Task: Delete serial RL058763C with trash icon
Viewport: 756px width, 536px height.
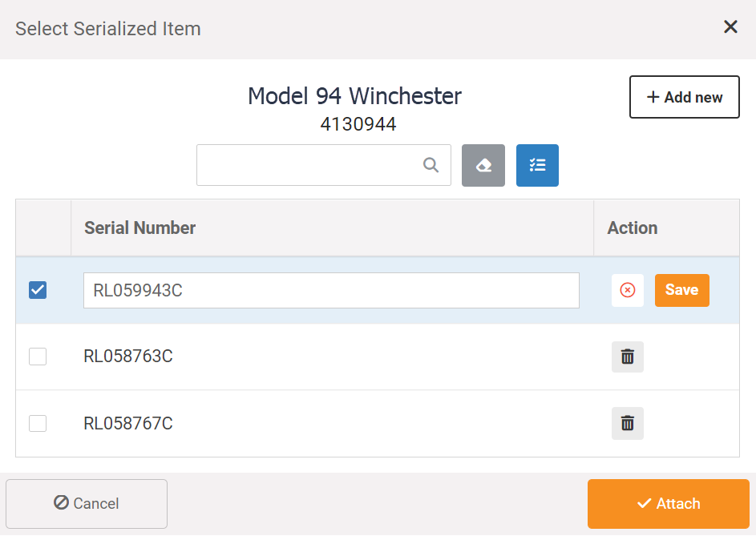Action: point(627,357)
